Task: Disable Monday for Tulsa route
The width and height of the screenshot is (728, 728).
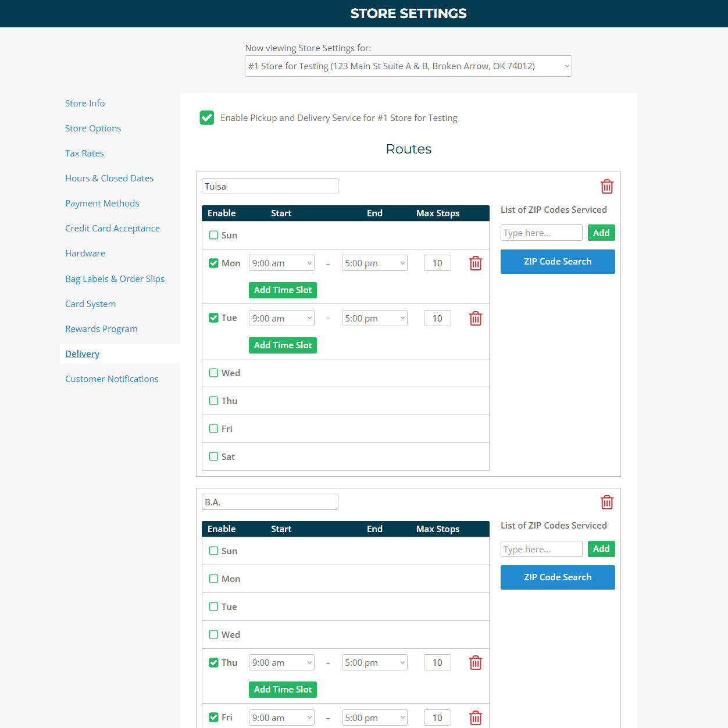Action: point(213,263)
